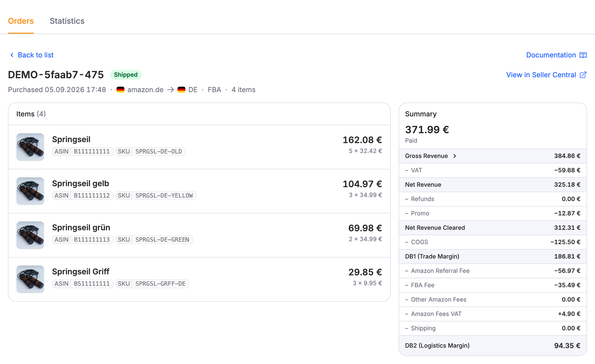Click the 162.08 € item total
Image resolution: width=595 pixels, height=364 pixels.
(362, 140)
